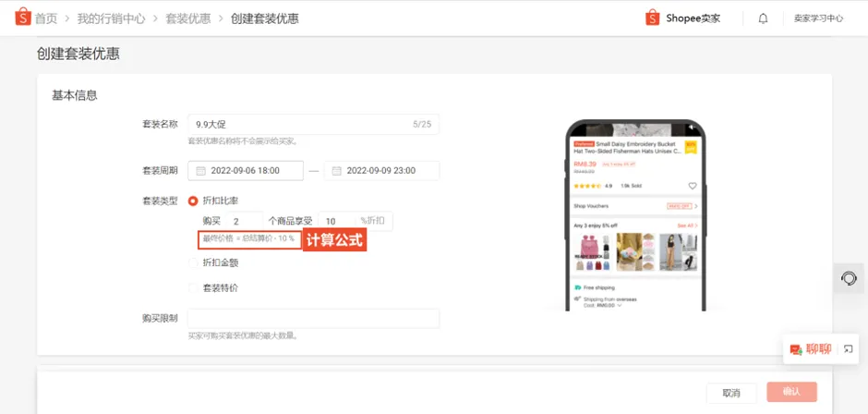The width and height of the screenshot is (868, 414).
Task: Expand chat window arrow icon beside 聊聊
Action: [x=848, y=349]
